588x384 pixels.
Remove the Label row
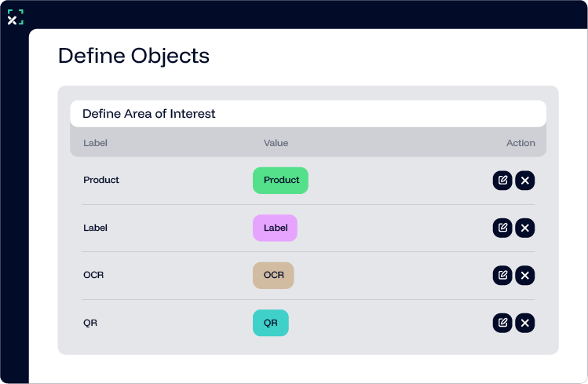525,229
